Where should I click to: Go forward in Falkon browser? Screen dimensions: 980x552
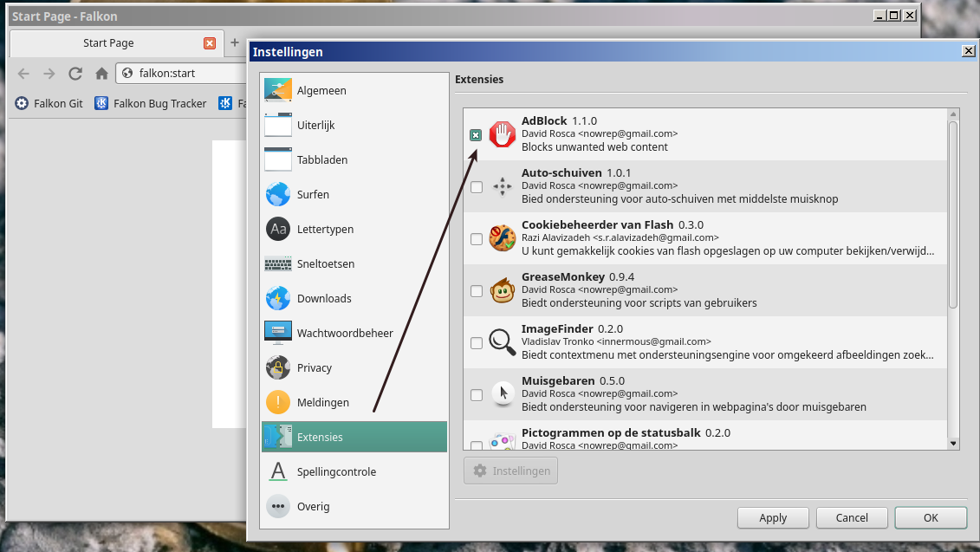49,74
